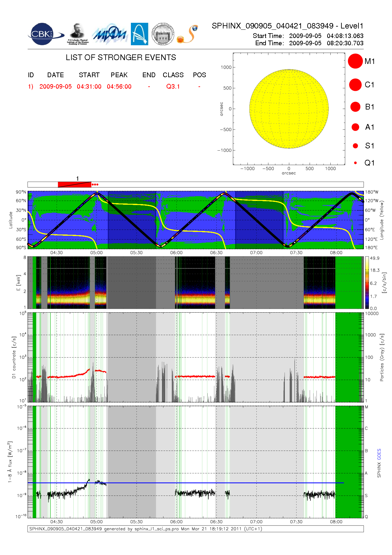
Task: Click the blue square arch logo
Action: [139, 34]
